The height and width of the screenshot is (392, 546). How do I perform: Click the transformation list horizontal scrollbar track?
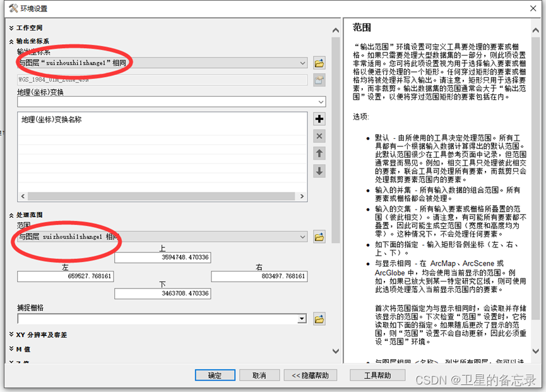point(162,196)
